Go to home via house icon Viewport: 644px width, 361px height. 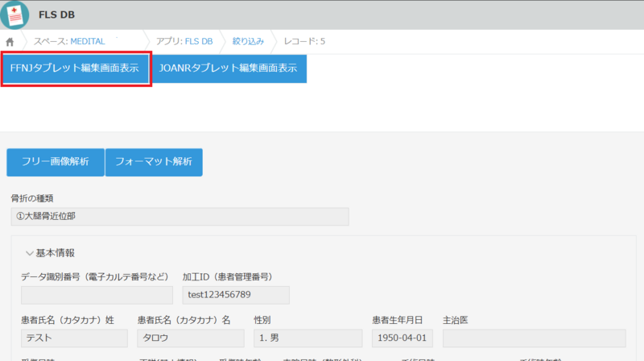coord(10,42)
